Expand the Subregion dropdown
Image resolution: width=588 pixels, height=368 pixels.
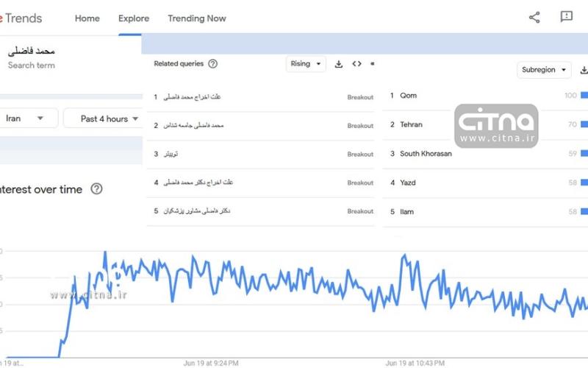[x=544, y=70]
